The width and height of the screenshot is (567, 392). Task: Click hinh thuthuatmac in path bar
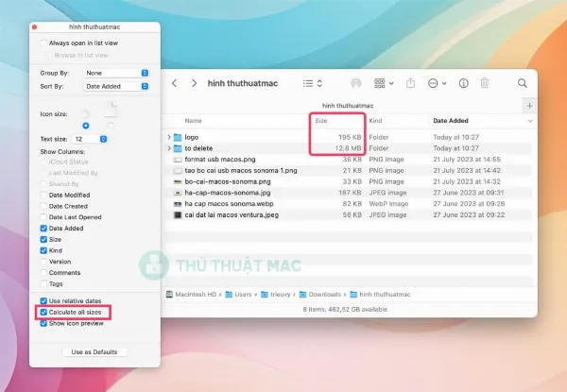click(x=381, y=295)
